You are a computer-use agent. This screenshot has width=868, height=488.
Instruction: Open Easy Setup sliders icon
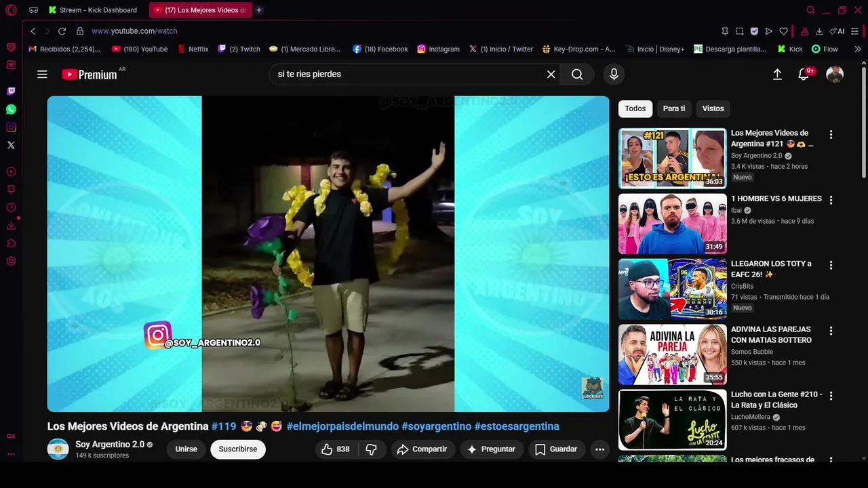coord(855,31)
